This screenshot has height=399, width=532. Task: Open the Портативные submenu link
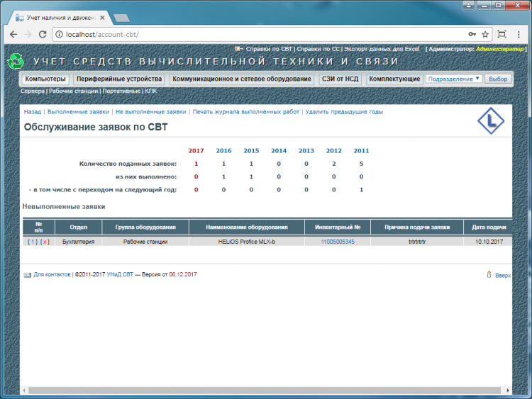click(x=121, y=91)
